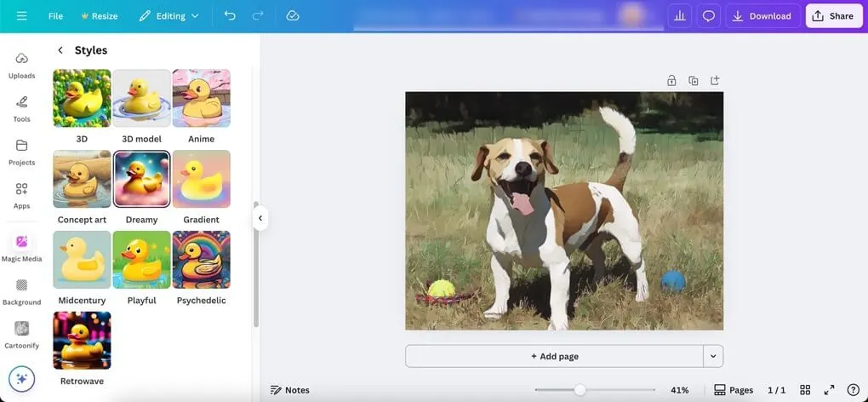Select the 3D model style thumbnail
The width and height of the screenshot is (868, 402).
(142, 98)
